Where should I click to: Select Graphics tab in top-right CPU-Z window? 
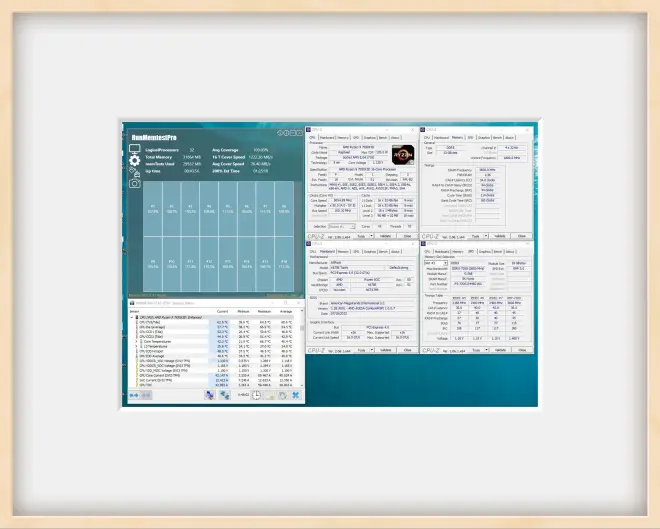(x=484, y=138)
